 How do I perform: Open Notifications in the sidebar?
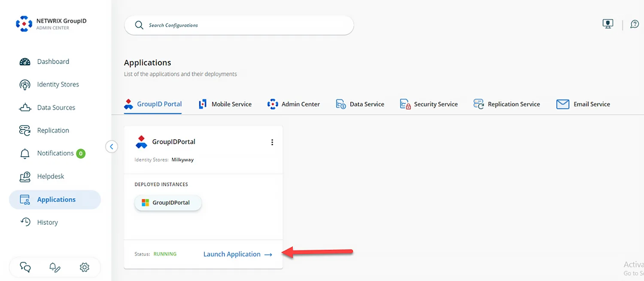point(55,154)
